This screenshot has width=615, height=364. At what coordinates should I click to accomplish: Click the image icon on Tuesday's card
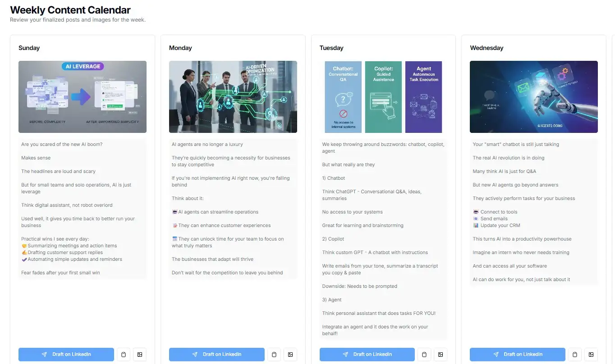(x=441, y=355)
